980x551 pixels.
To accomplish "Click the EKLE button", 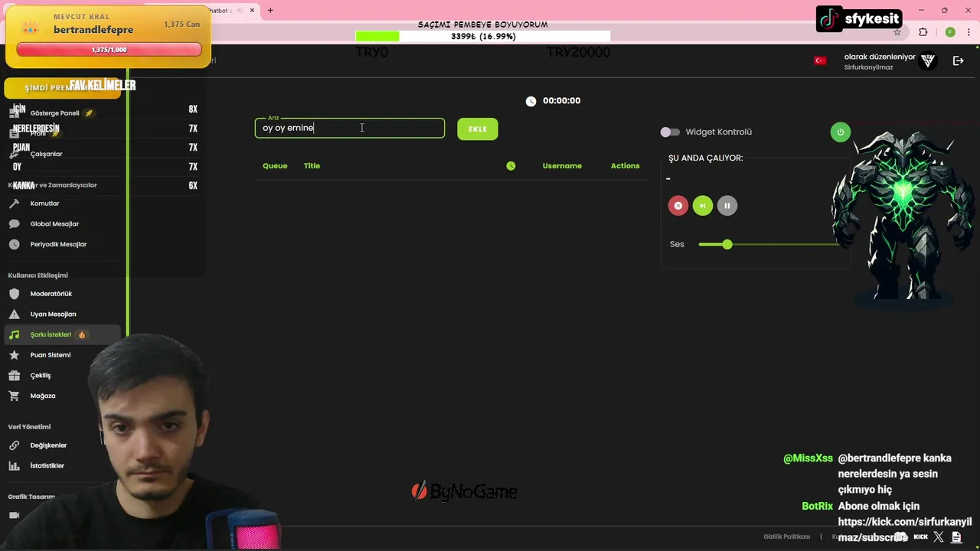I will 478,129.
